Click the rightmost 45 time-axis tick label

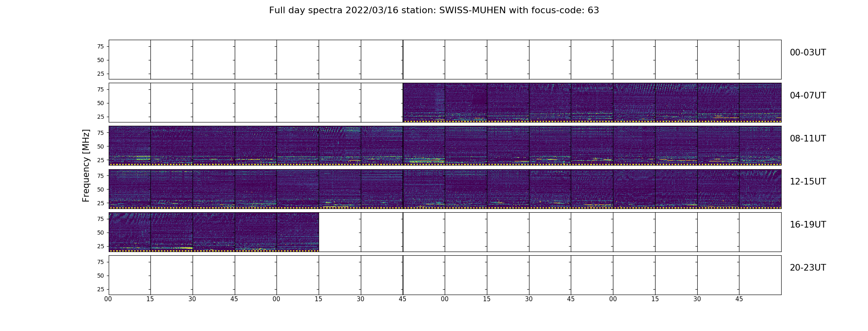tap(739, 299)
